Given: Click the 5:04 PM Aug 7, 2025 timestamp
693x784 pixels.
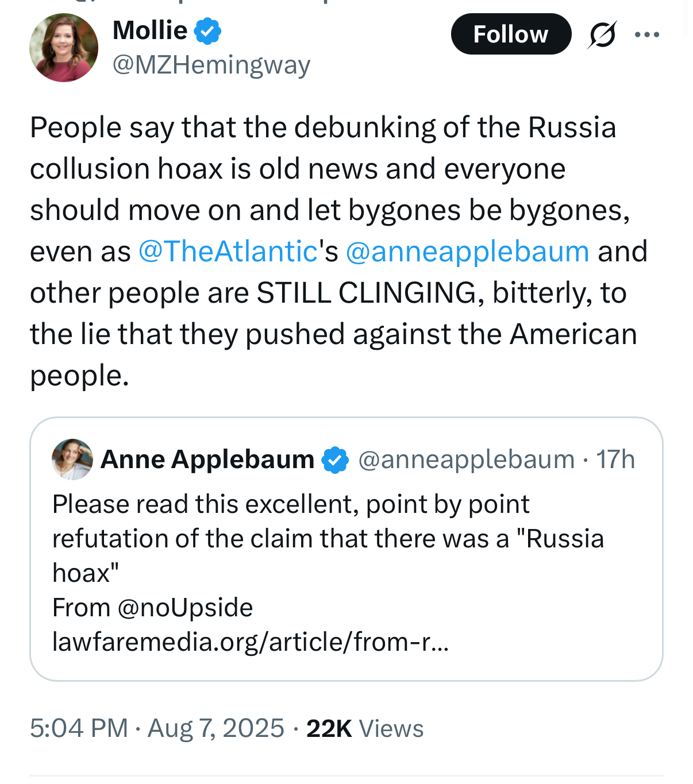Looking at the screenshot, I should (157, 728).
